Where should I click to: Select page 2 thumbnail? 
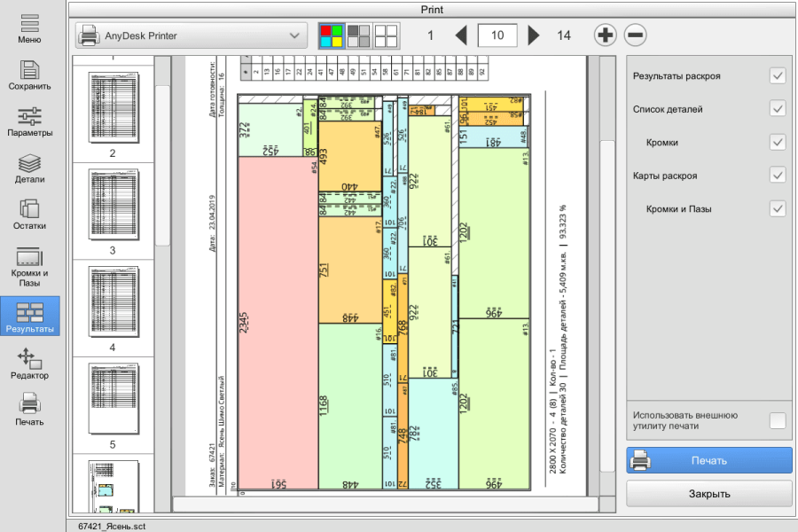point(113,108)
